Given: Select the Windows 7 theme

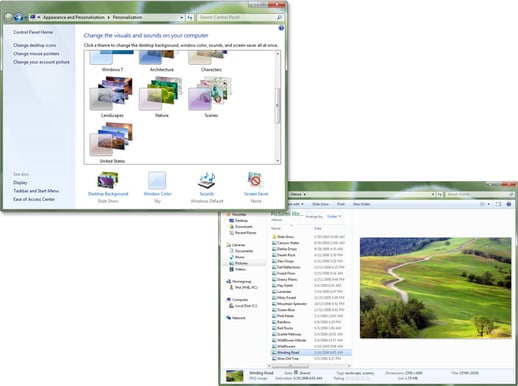Looking at the screenshot, I should point(112,61).
